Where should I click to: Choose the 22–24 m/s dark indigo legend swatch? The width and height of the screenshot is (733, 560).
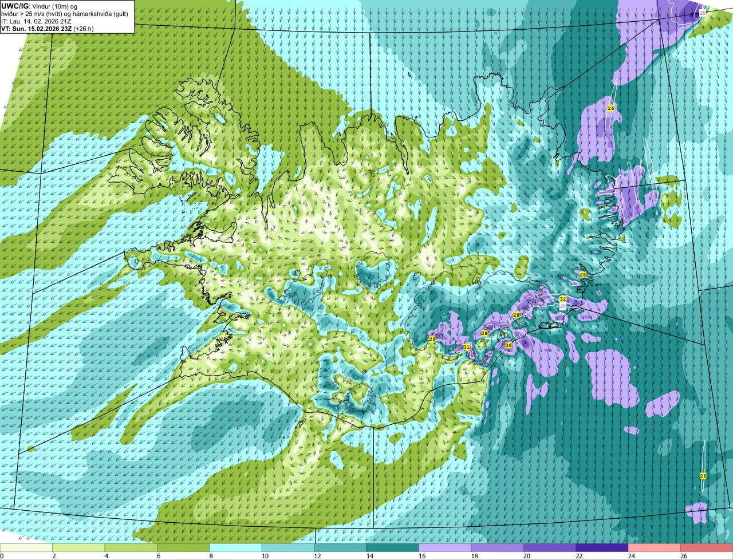602,548
